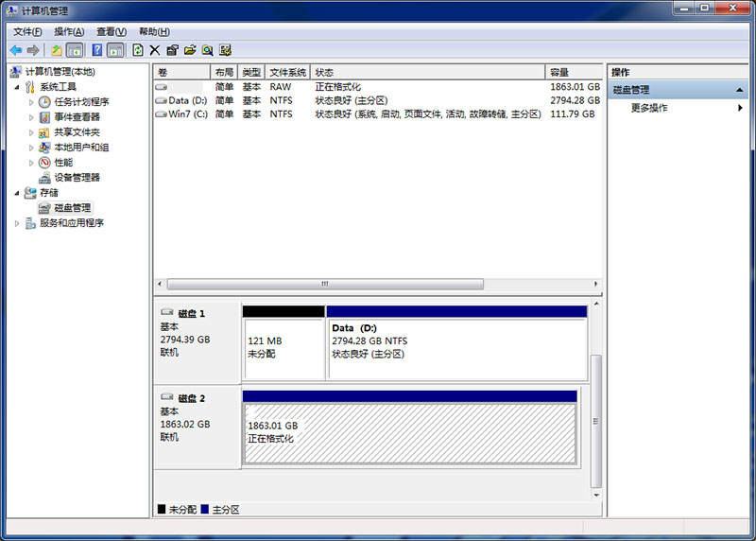Click the back arrow toolbar icon
Screen dimensions: 756x541
pyautogui.click(x=16, y=50)
